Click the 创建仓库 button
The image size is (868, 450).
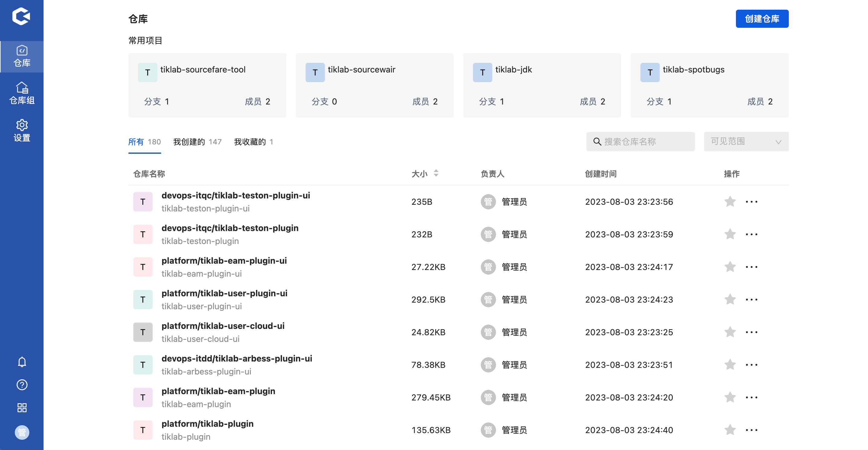pyautogui.click(x=762, y=19)
